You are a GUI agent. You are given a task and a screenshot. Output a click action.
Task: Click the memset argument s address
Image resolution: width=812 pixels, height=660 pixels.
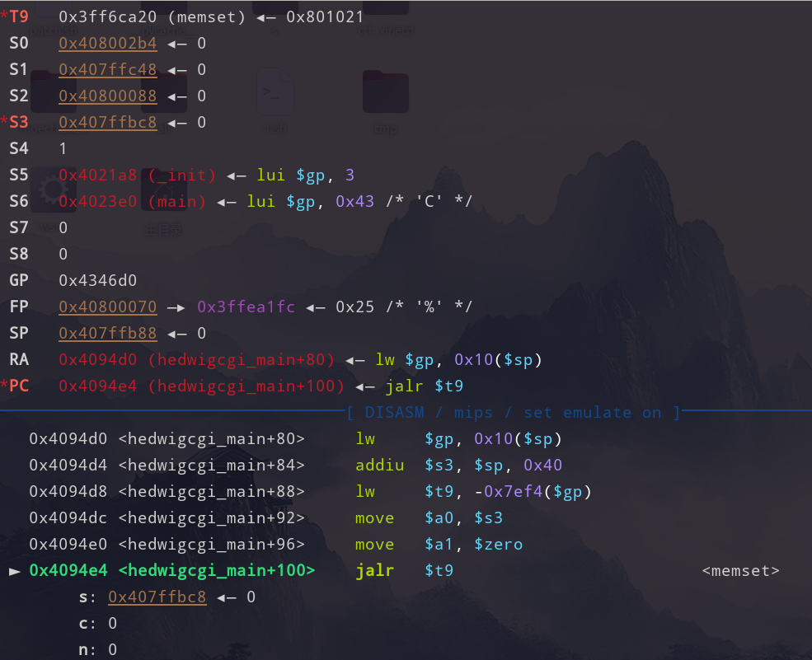click(x=157, y=597)
